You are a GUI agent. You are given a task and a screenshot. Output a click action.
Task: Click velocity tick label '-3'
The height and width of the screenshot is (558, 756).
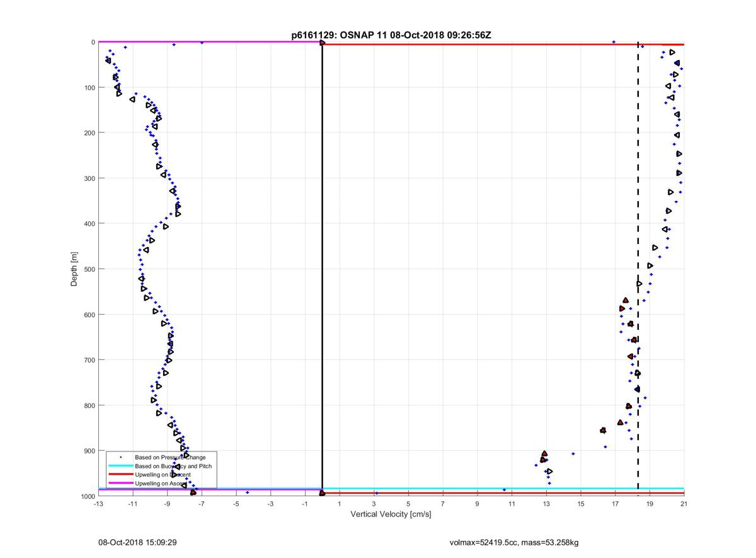(x=270, y=504)
